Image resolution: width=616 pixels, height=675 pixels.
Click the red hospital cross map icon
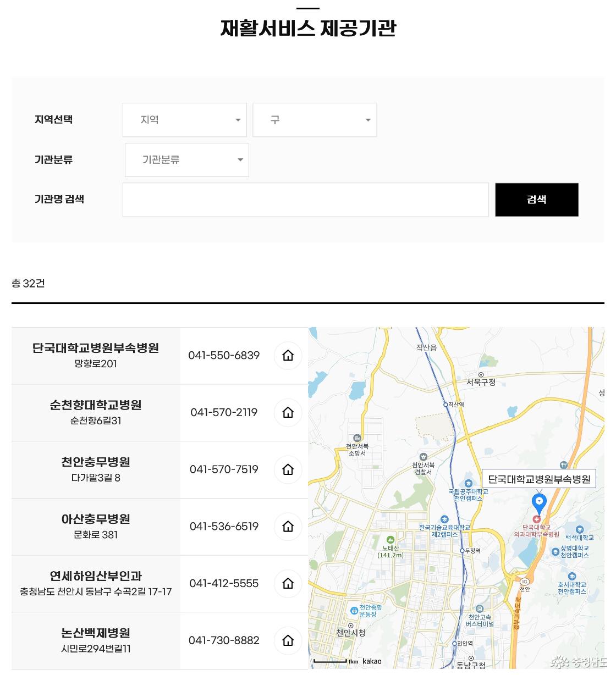pyautogui.click(x=537, y=519)
